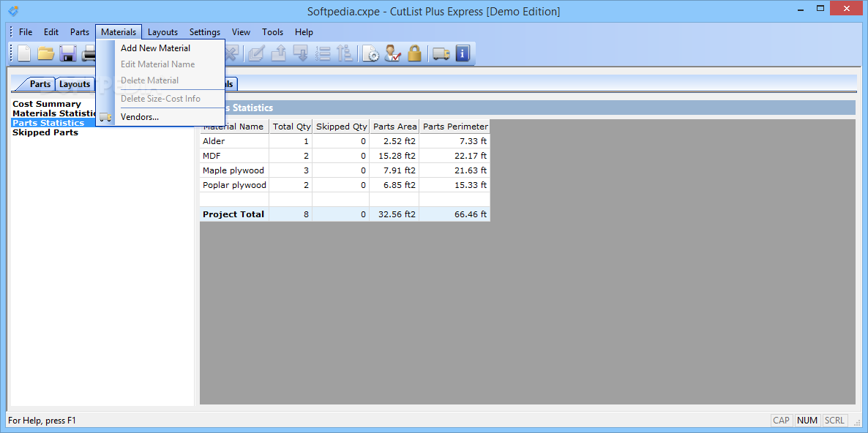Viewport: 868px width, 433px height.
Task: Click the Project Total row label
Action: pos(235,214)
